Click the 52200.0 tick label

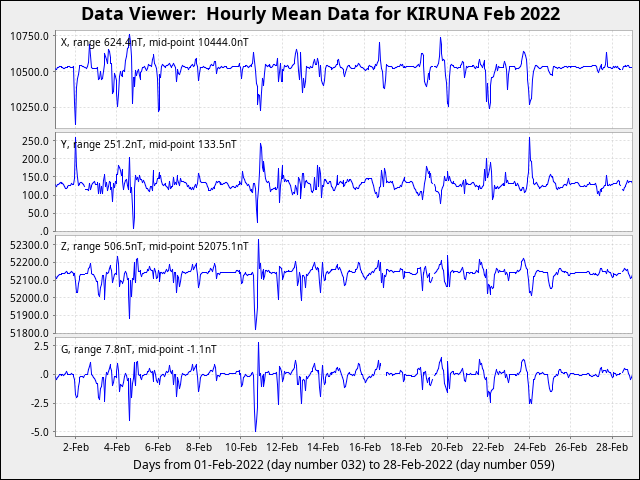[29, 262]
